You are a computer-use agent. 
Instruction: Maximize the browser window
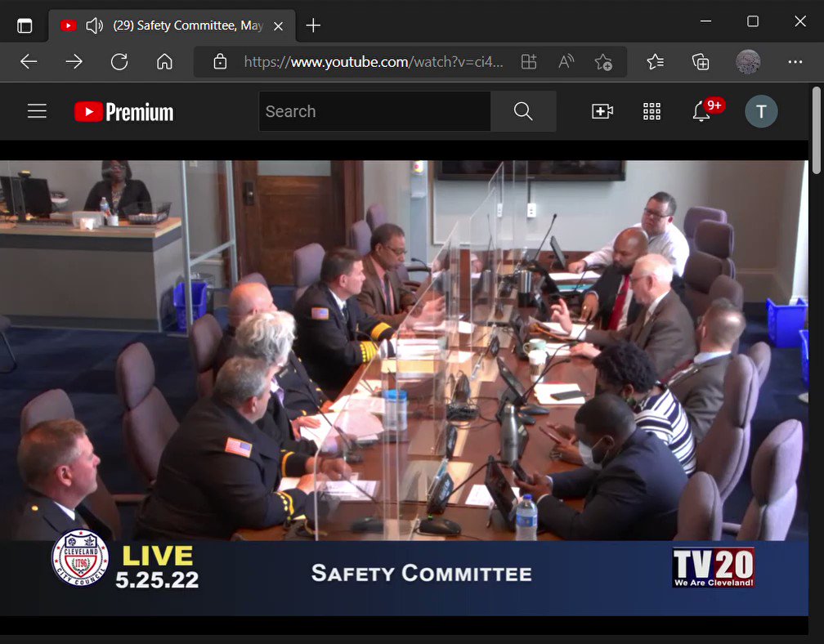tap(753, 21)
